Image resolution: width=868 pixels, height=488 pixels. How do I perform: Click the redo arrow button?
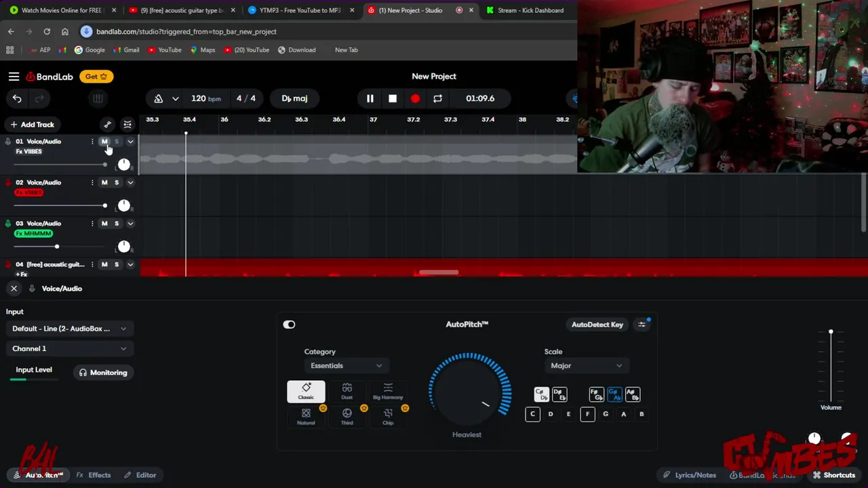click(x=39, y=99)
